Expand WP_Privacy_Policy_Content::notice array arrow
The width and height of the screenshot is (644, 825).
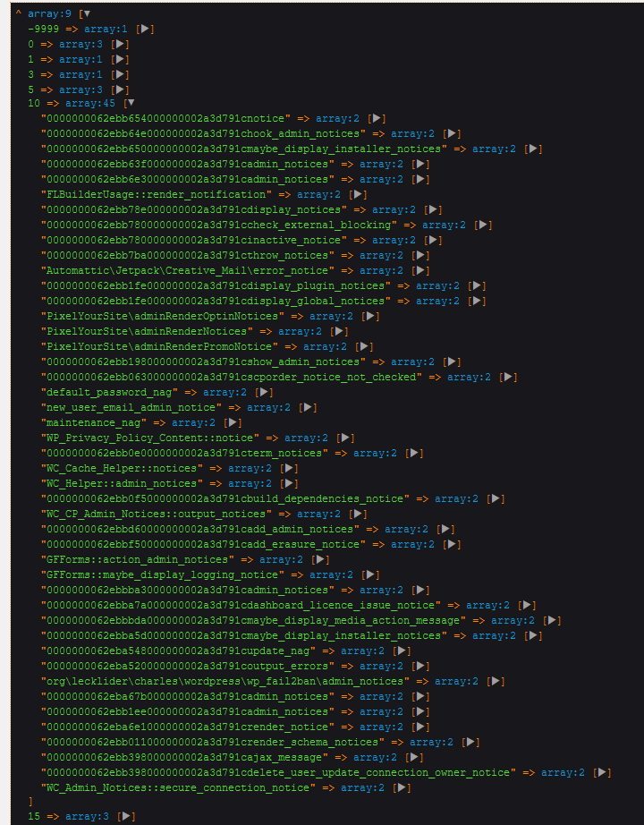345,438
